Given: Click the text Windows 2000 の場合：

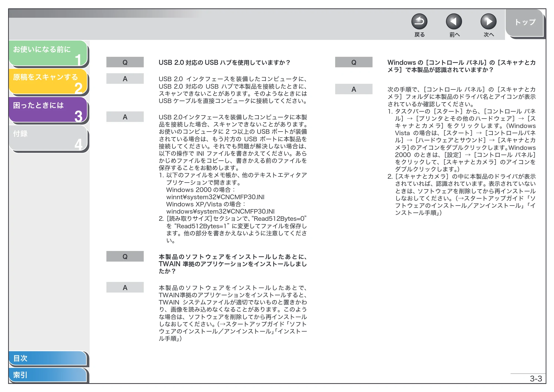Looking at the screenshot, I should click(x=201, y=190).
